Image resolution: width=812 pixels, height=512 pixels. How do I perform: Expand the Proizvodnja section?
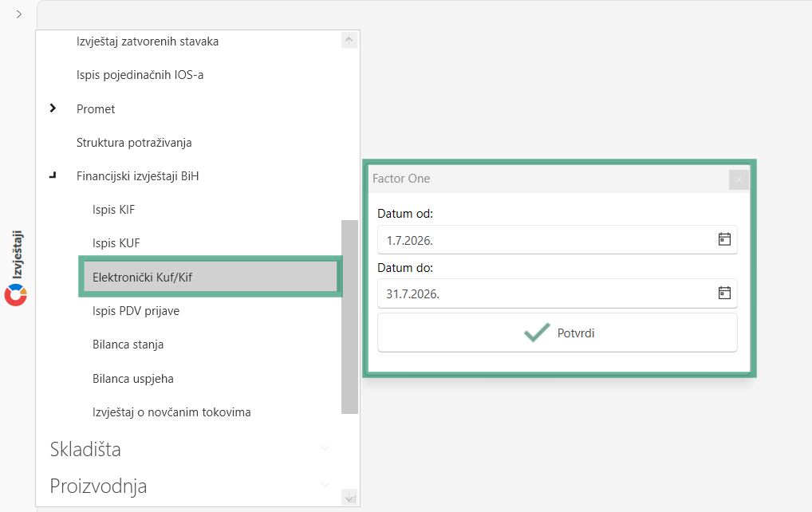(325, 485)
